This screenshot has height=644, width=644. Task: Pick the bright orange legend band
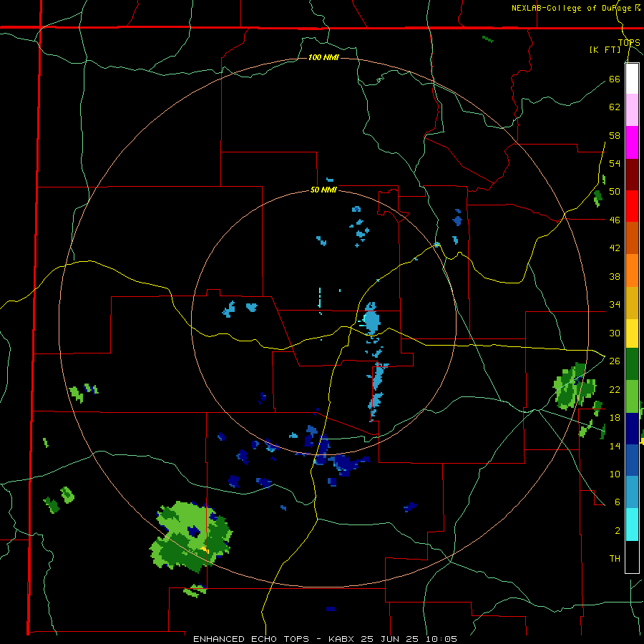click(x=632, y=270)
